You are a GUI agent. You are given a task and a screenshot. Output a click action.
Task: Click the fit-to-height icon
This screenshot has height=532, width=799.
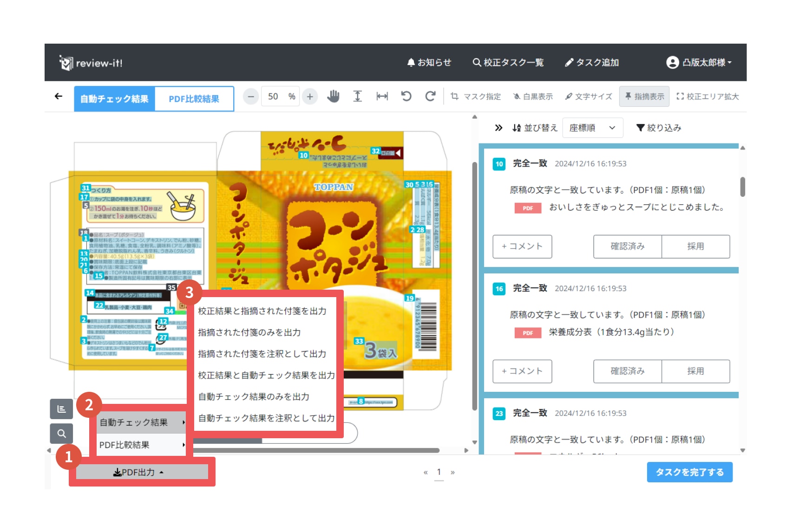click(357, 97)
